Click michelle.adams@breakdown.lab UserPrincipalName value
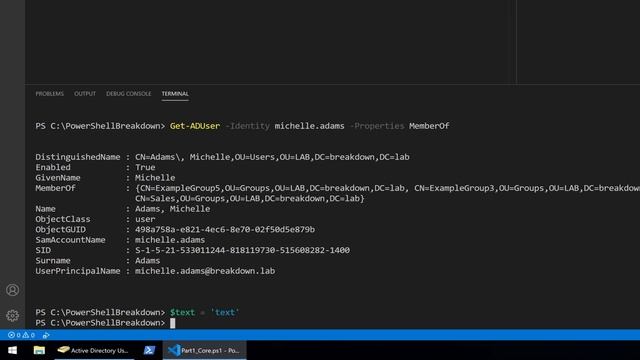Image resolution: width=640 pixels, height=360 pixels. (205, 271)
